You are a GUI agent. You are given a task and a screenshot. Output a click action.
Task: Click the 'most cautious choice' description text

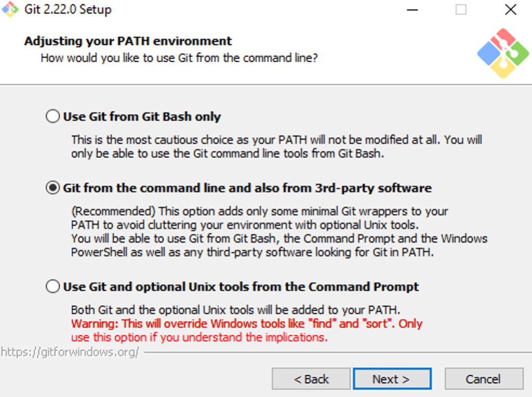click(276, 146)
